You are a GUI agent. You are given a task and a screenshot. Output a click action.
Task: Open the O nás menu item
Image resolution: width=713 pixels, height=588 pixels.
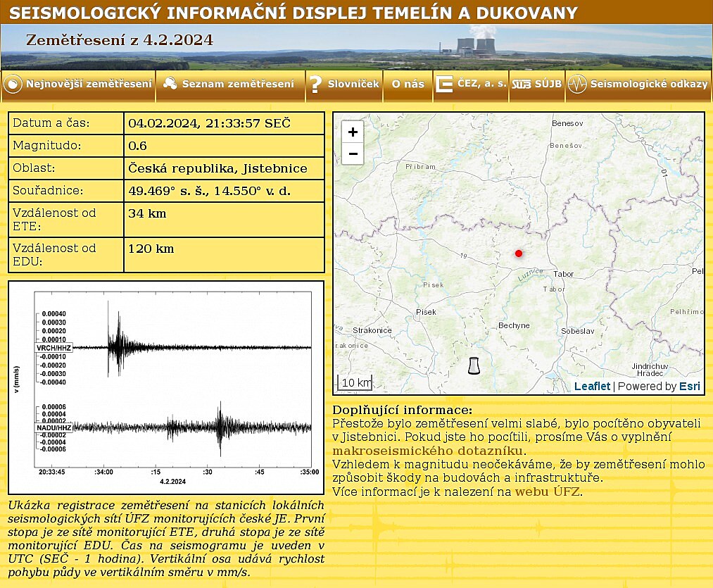coord(408,84)
